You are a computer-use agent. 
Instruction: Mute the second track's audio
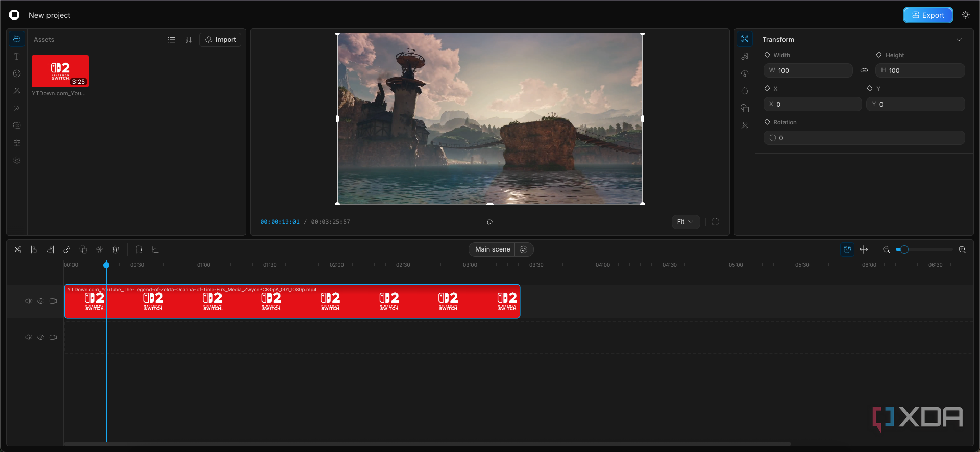coord(29,337)
